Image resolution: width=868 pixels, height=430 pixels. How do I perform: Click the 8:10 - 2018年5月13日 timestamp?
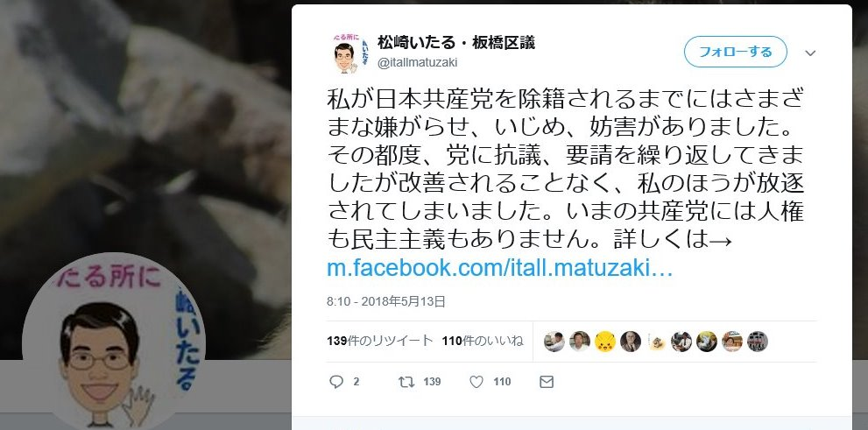coord(386,301)
